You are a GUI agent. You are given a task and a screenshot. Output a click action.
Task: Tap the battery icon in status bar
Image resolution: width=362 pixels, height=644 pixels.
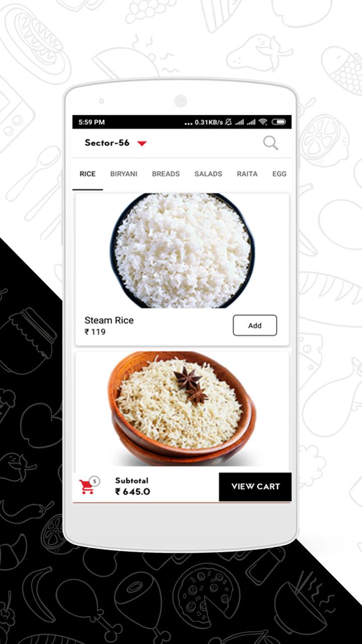pos(279,122)
